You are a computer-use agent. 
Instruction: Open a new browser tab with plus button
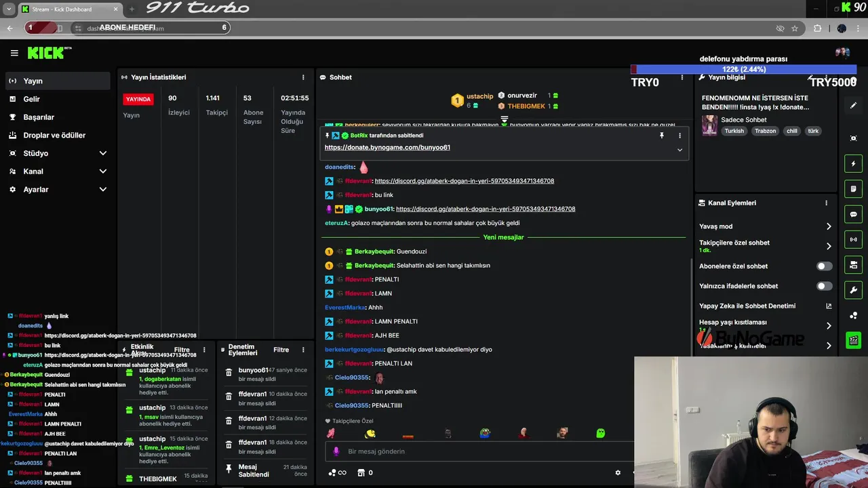(x=132, y=9)
